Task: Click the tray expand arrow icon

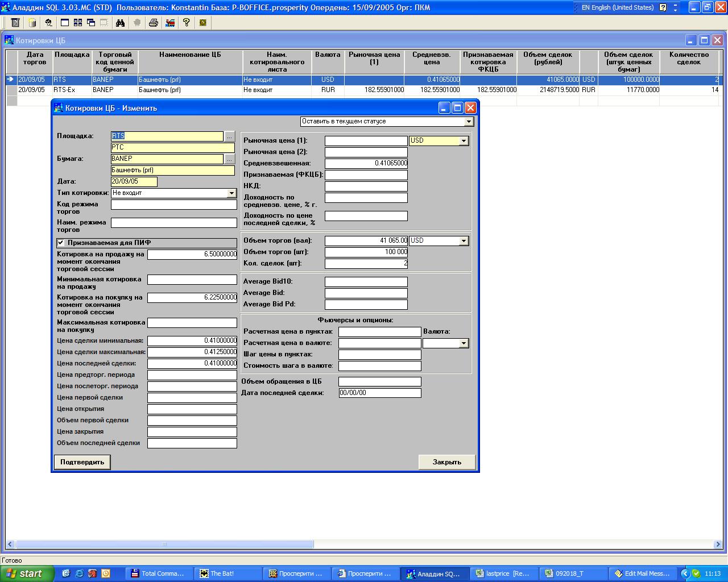Action: pos(685,573)
